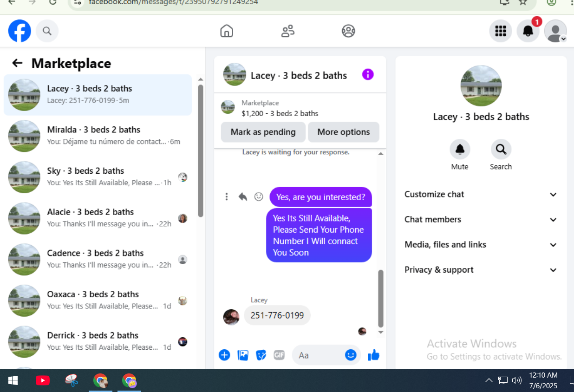Viewport: 574px width, 392px height.
Task: Click the back arrow beside Marketplace
Action: click(x=17, y=63)
